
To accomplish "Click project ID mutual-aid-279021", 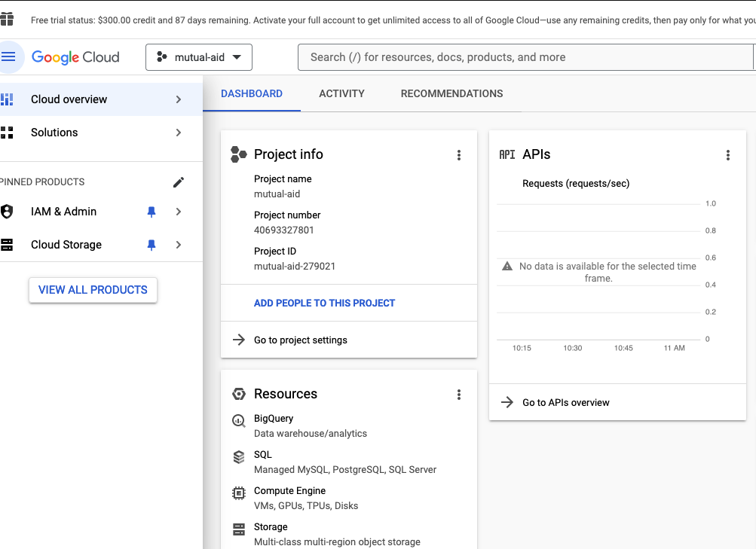I will pyautogui.click(x=295, y=267).
